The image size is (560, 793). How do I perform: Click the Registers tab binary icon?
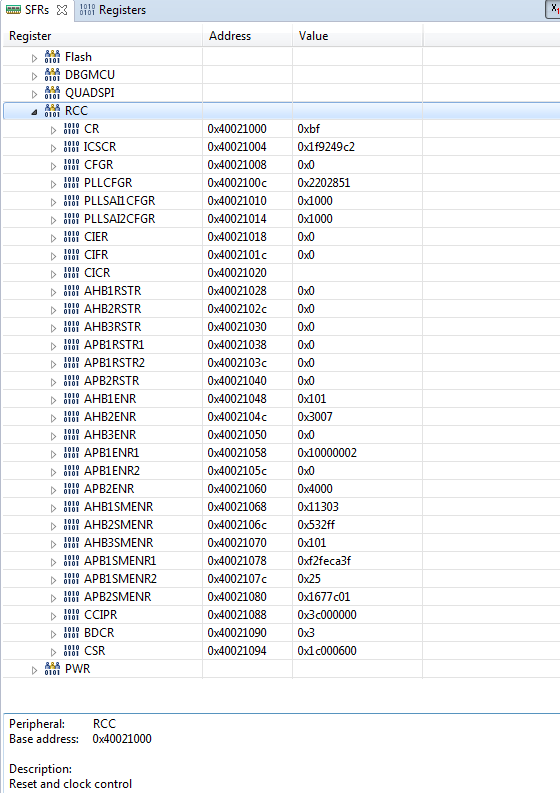87,10
